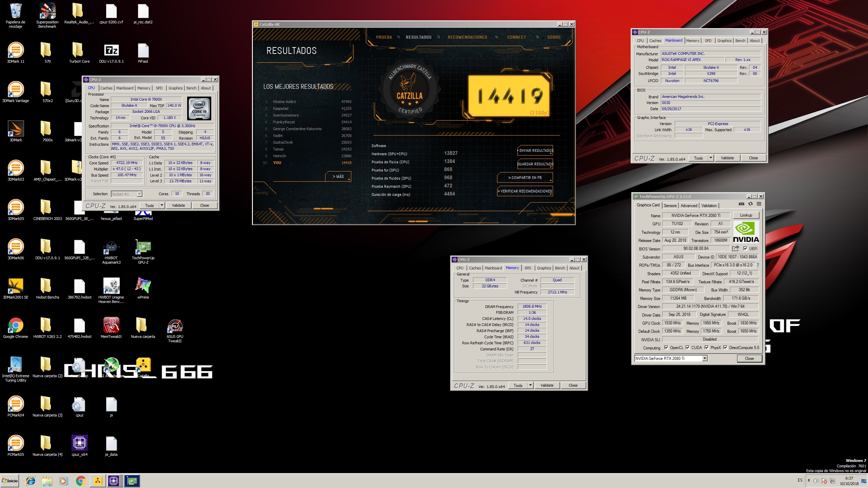Open the PRUEBA tab in Catzilla

coord(384,37)
